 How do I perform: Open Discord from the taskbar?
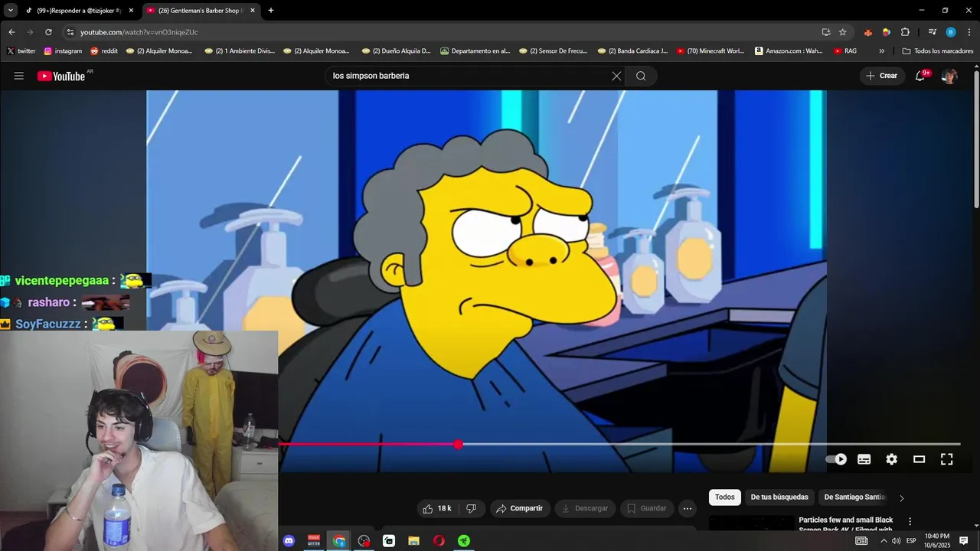pyautogui.click(x=289, y=541)
